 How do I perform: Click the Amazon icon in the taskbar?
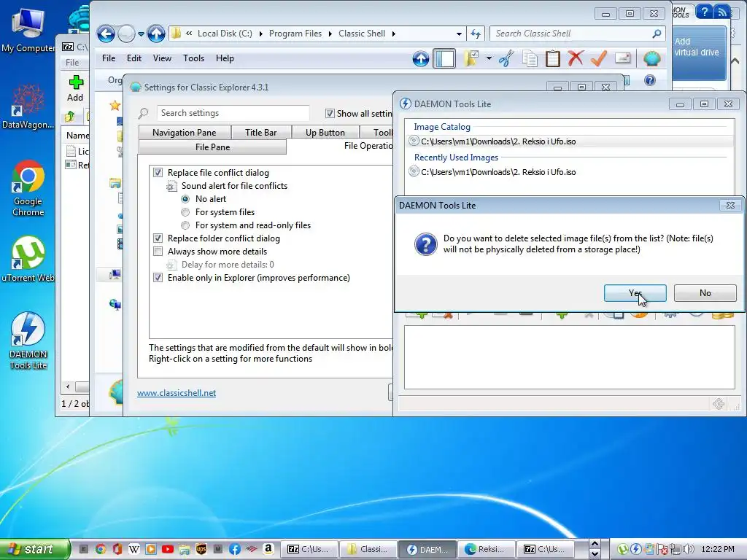coord(268,549)
